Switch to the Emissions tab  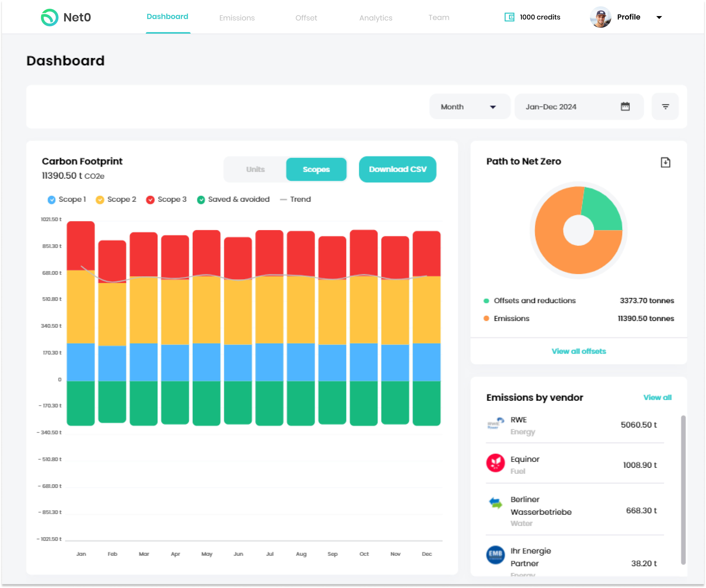point(237,18)
